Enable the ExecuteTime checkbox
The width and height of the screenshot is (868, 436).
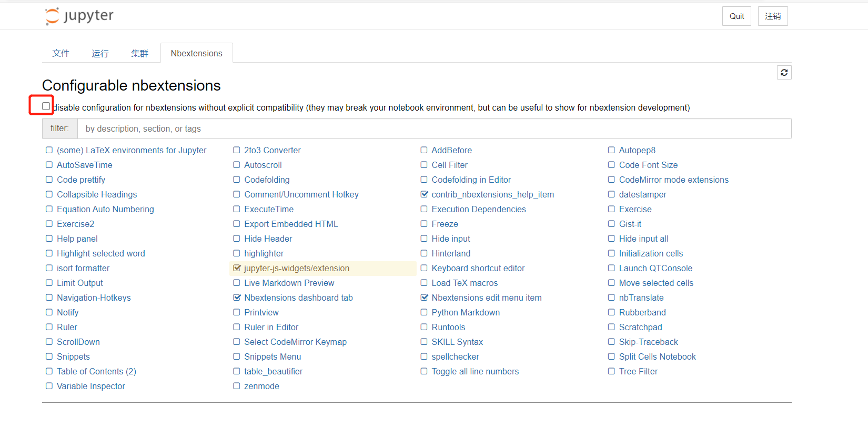pyautogui.click(x=237, y=209)
